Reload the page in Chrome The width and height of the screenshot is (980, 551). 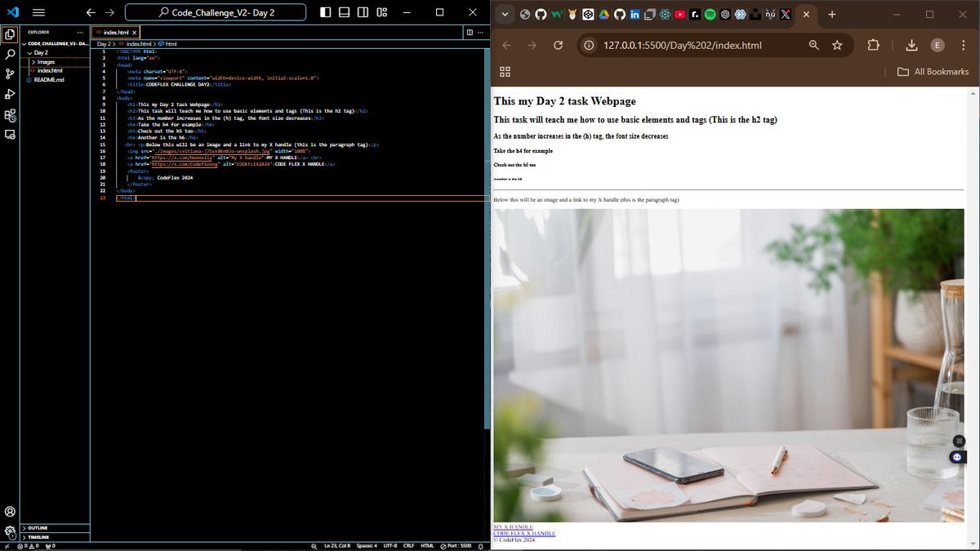559,45
